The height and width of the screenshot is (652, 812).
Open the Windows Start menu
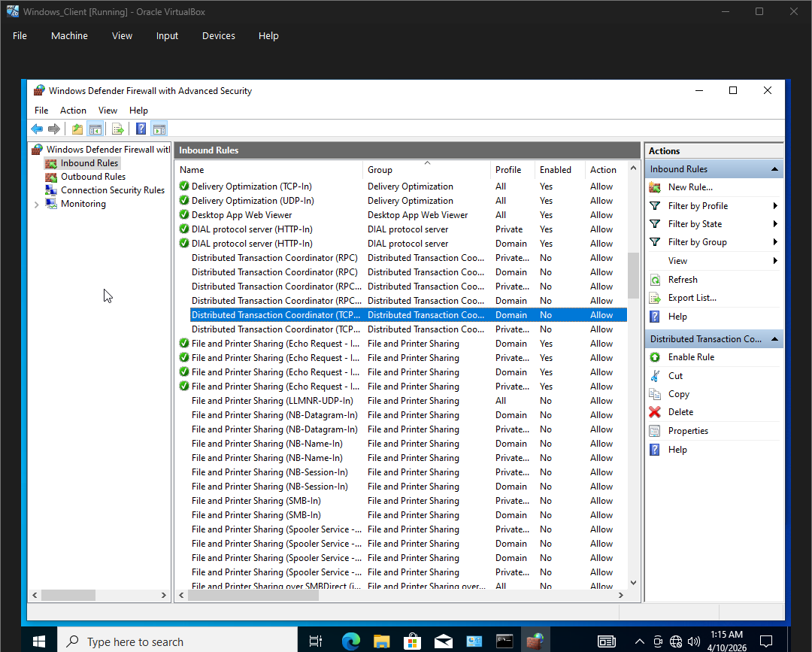(x=39, y=641)
